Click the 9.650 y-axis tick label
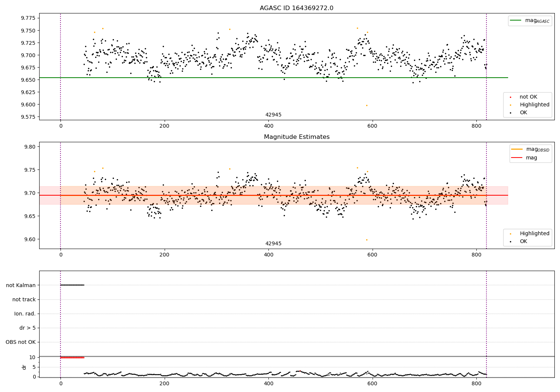 pos(28,80)
